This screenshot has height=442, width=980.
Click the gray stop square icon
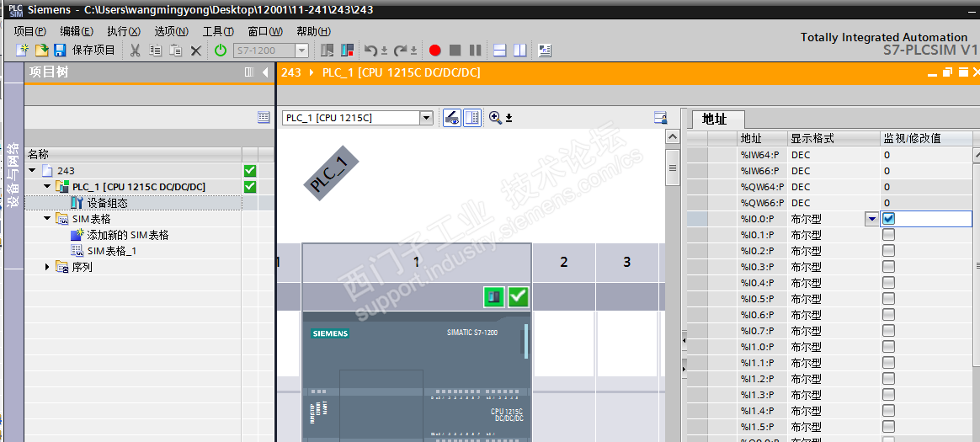click(x=455, y=51)
